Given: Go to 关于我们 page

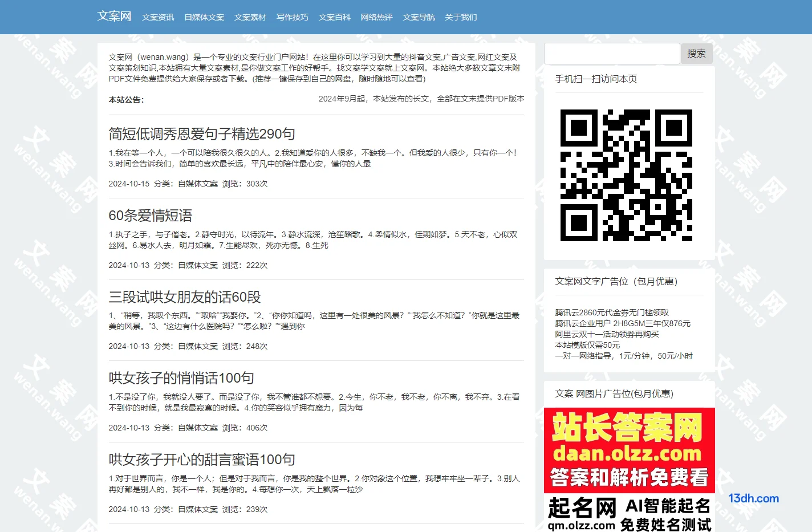Looking at the screenshot, I should point(461,17).
